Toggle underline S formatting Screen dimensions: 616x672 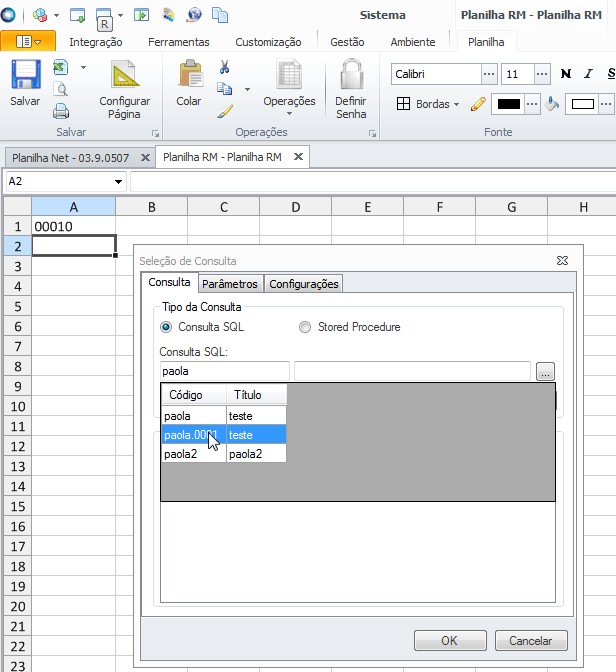tap(611, 74)
